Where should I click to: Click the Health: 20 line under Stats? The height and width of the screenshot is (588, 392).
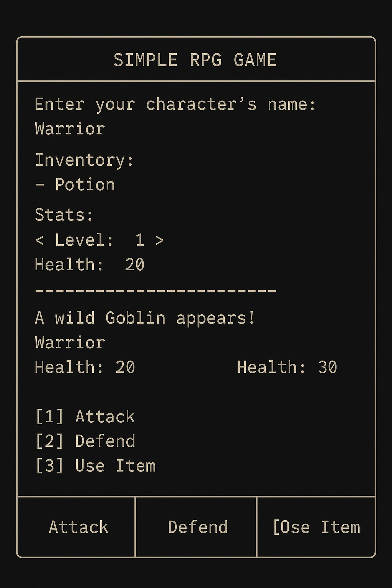(x=89, y=264)
